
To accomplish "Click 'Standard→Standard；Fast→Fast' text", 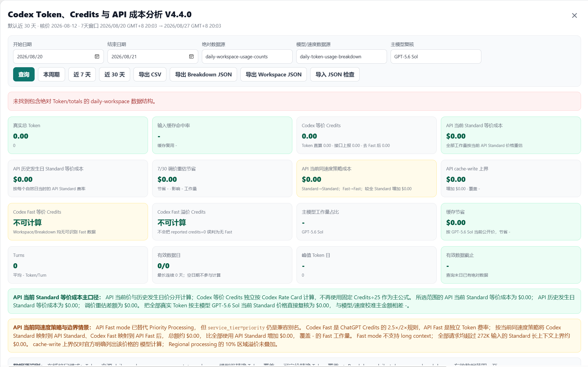I will (x=332, y=189).
